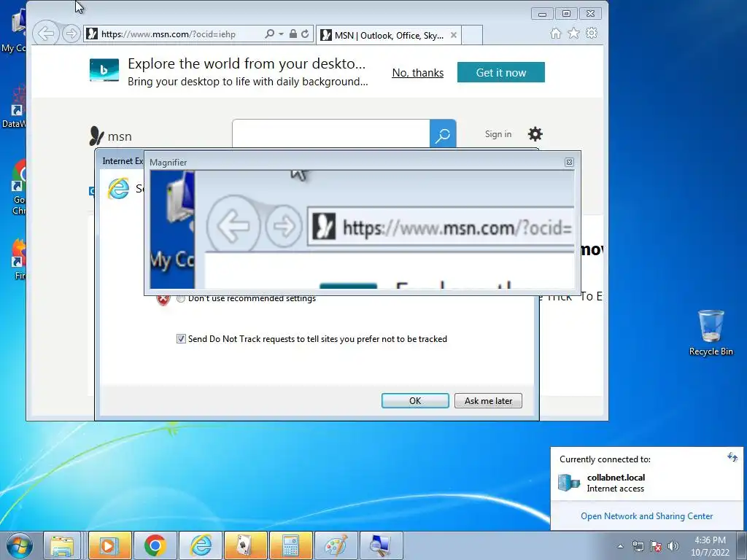
Task: Minimize the Internet Explorer window
Action: pyautogui.click(x=542, y=14)
